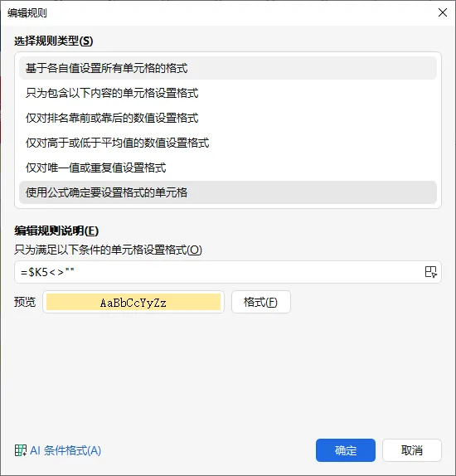Image resolution: width=456 pixels, height=476 pixels.
Task: Click the yellow AaBbCcYyZz preview swatch
Action: point(133,302)
